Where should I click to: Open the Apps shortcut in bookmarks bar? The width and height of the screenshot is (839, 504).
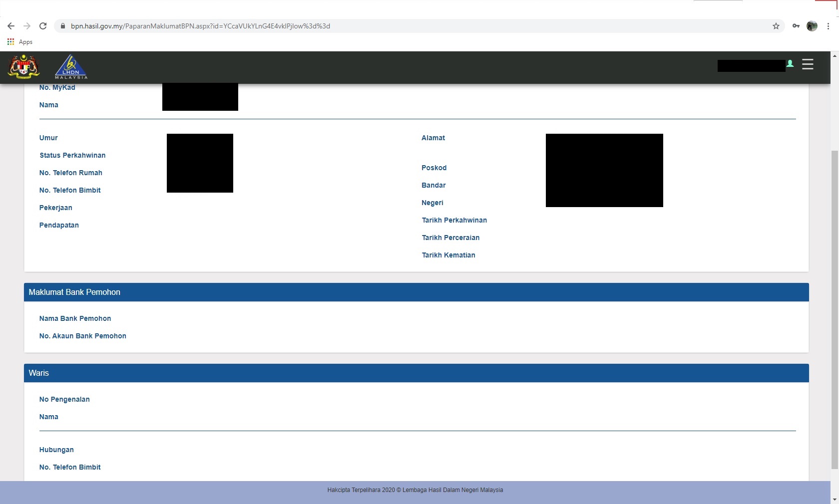[20, 42]
